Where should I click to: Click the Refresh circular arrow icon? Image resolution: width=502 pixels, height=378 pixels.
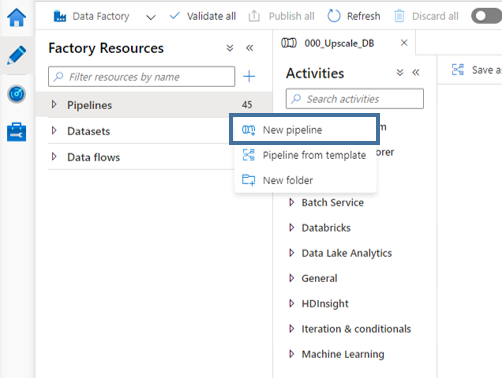click(x=334, y=16)
